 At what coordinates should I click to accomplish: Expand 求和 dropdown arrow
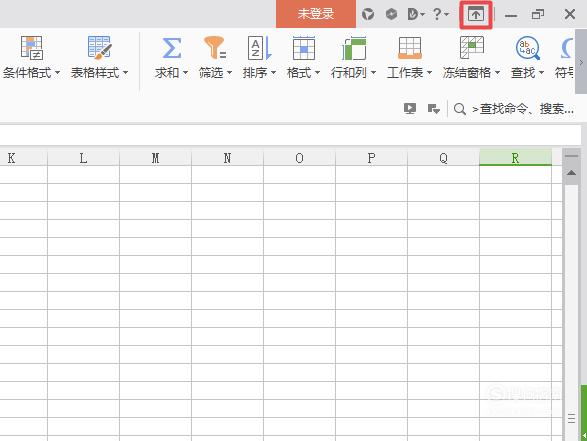click(185, 72)
